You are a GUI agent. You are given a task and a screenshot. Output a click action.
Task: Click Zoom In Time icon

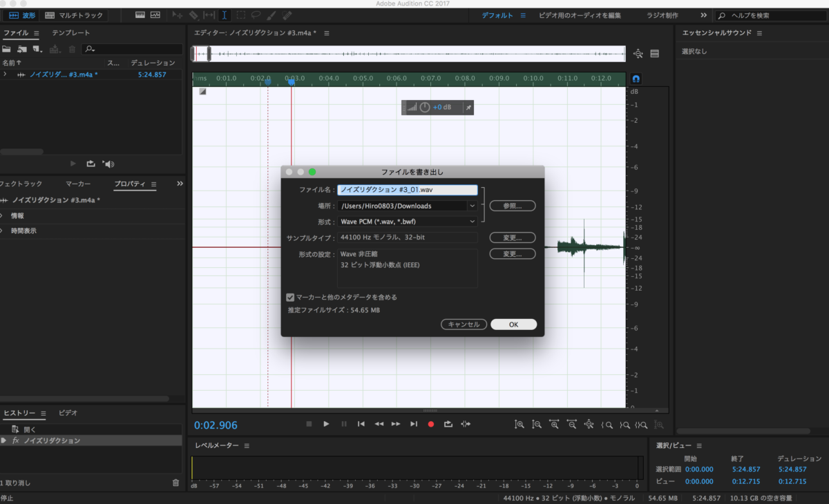coord(554,425)
